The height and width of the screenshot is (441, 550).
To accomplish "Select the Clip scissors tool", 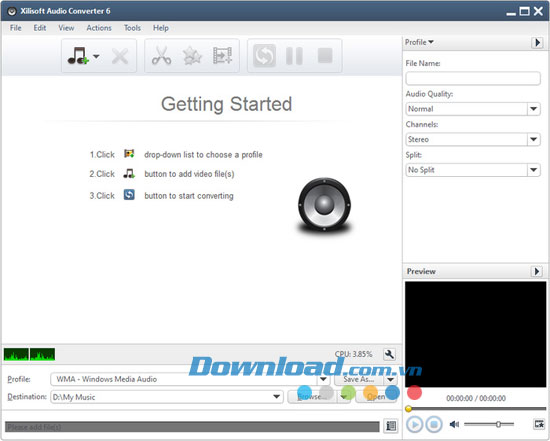I will pos(161,56).
